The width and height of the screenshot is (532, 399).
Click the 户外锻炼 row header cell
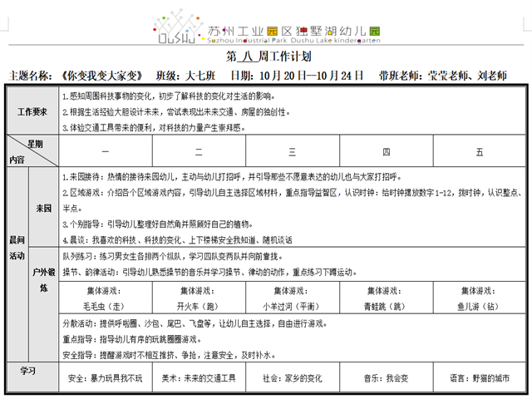(43, 279)
